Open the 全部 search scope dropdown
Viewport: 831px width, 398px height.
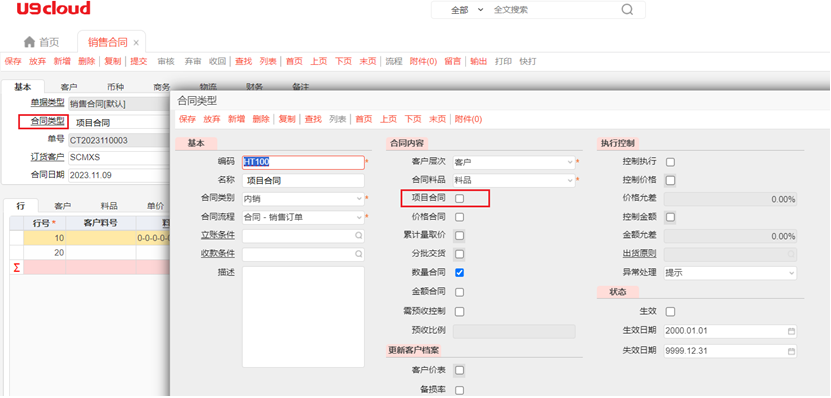467,10
